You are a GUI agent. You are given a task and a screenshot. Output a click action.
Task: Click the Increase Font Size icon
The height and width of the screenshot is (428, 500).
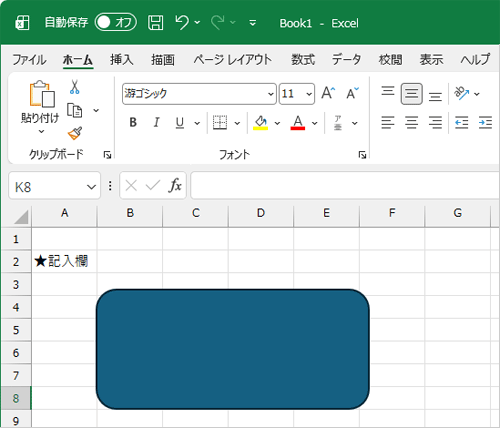point(328,93)
